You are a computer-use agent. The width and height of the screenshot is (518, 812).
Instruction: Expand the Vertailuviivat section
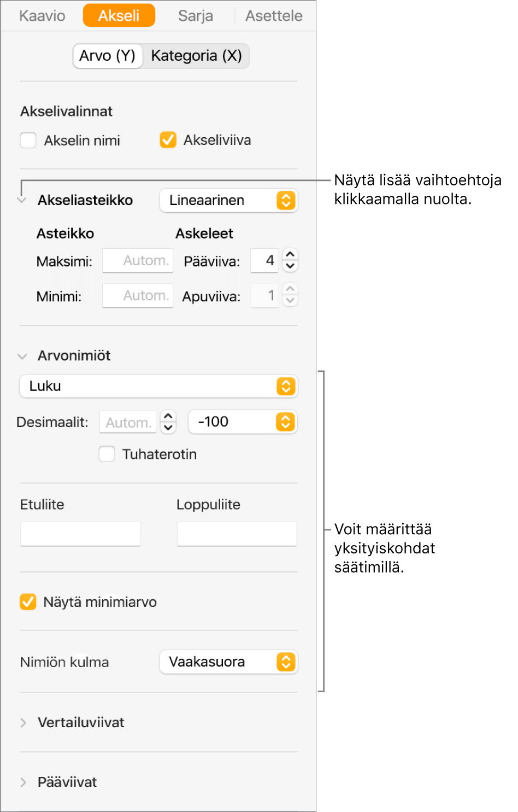(23, 723)
